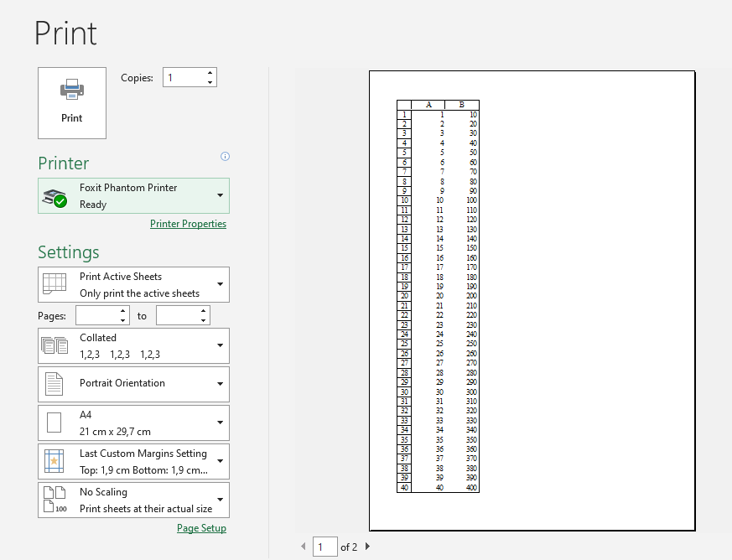Increase copies with the up stepper arrow
The width and height of the screenshot is (732, 560).
[211, 72]
